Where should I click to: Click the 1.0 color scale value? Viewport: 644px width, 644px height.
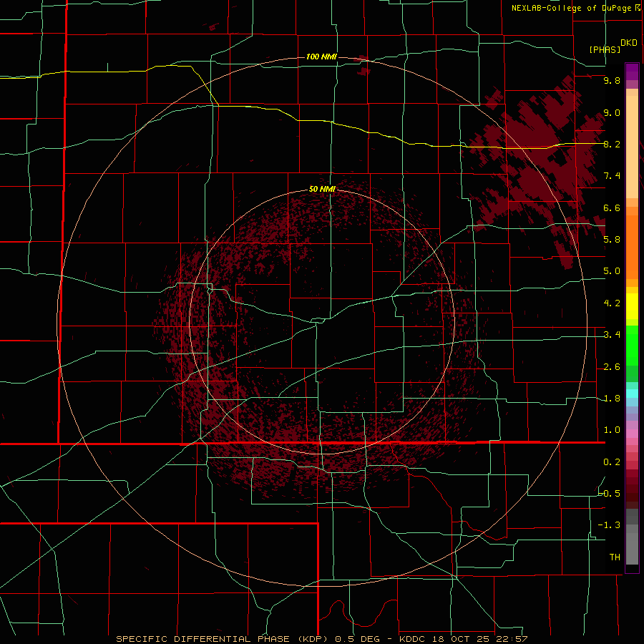[612, 430]
